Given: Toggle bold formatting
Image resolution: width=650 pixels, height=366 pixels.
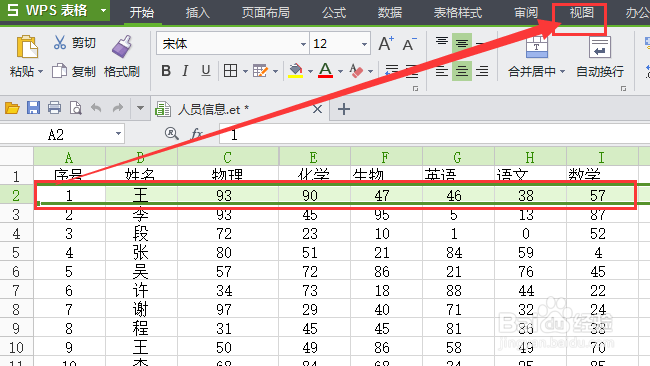Looking at the screenshot, I should [x=166, y=71].
